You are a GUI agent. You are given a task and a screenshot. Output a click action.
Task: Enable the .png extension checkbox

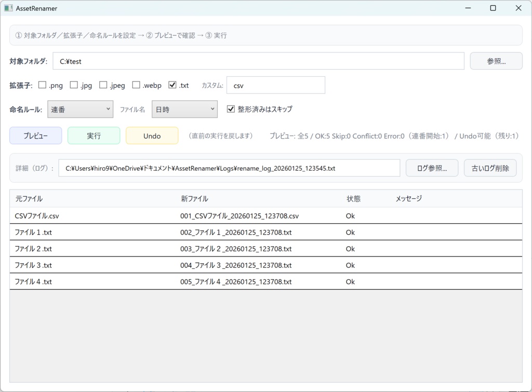[42, 85]
